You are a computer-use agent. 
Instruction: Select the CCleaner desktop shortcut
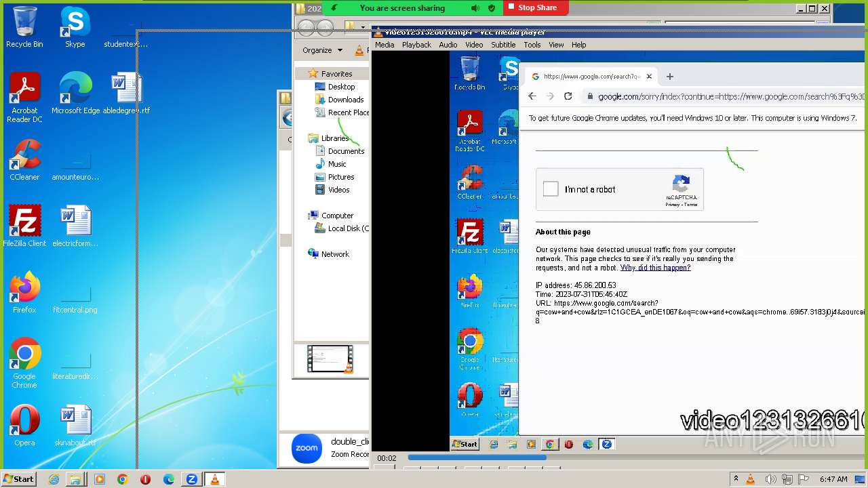tap(24, 160)
